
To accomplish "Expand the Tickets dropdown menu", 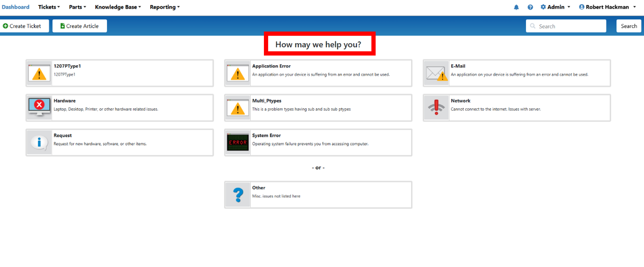I will click(49, 7).
